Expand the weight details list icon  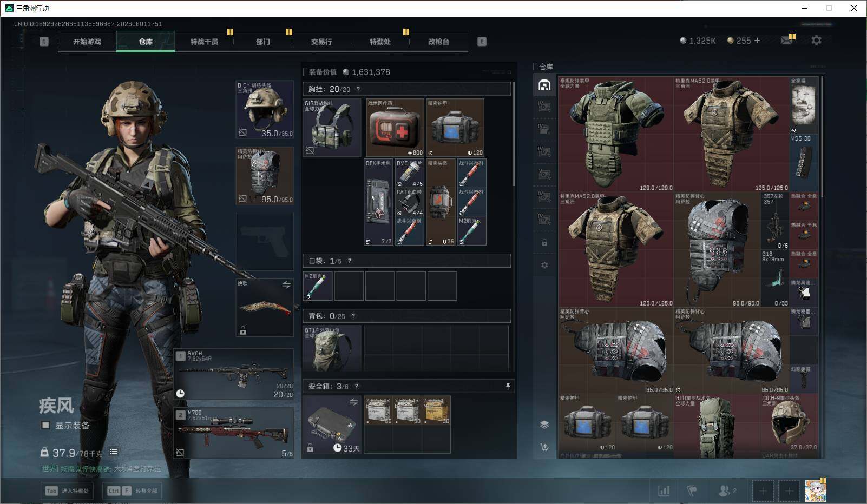(114, 452)
